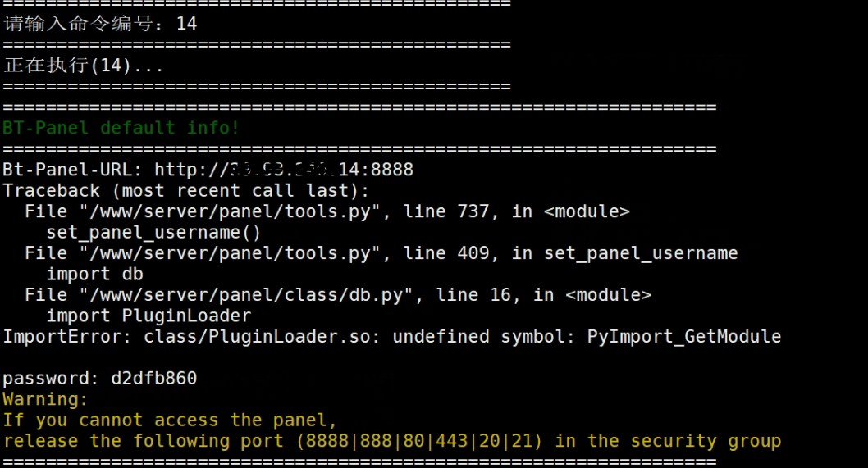Viewport: 868px width, 468px height.
Task: Click the password value d2dfb860
Action: [x=154, y=379]
